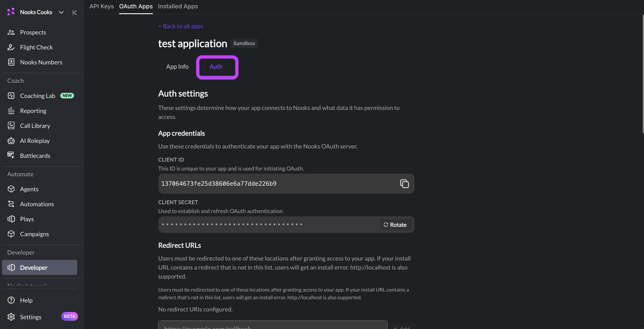Open Campaigns

point(34,234)
